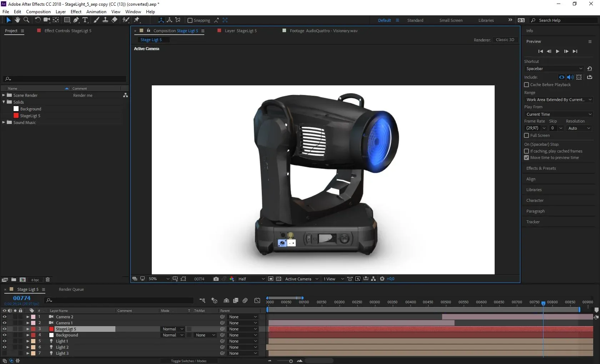Toggle include video eye in Preview panel

coord(562,77)
